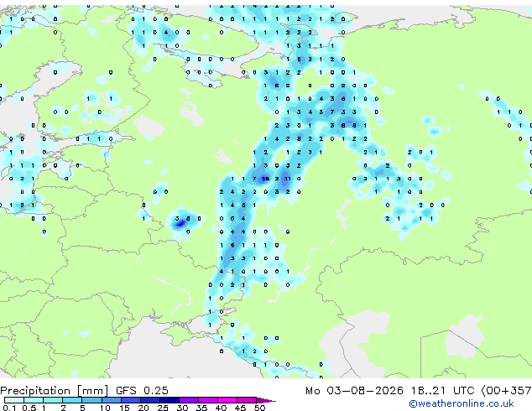
Task: Click the '18' precipitation value on the map
Action: tap(266, 179)
